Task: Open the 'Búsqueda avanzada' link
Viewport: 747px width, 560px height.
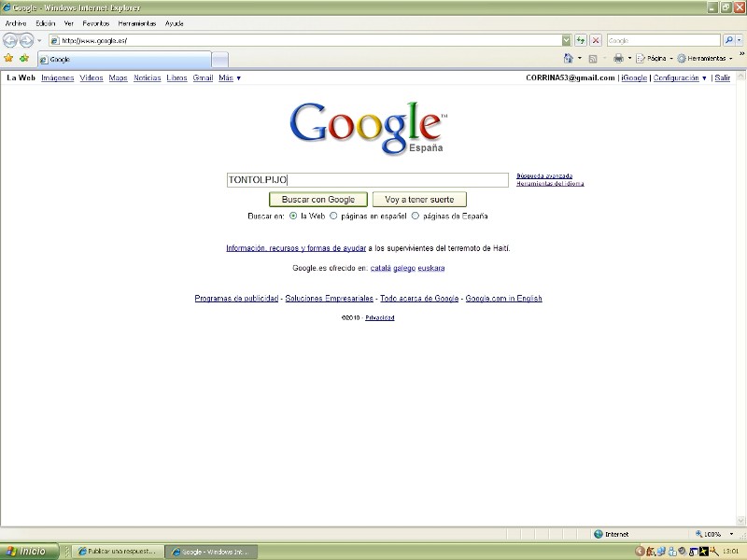Action: [544, 176]
